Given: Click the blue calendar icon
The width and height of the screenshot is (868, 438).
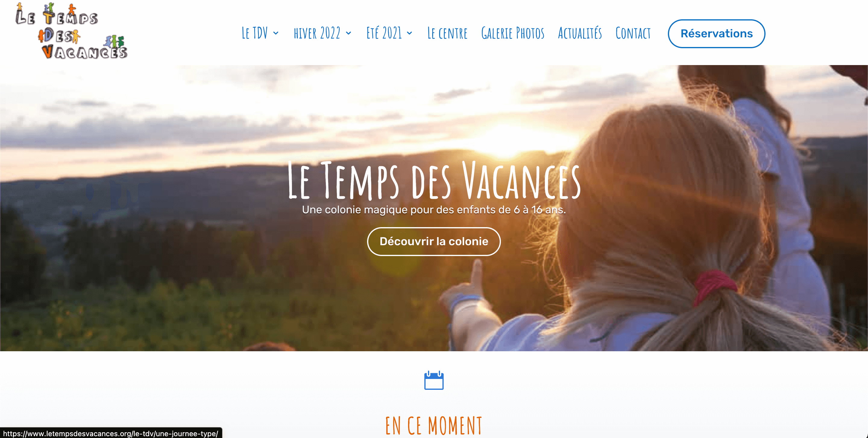Looking at the screenshot, I should [434, 380].
